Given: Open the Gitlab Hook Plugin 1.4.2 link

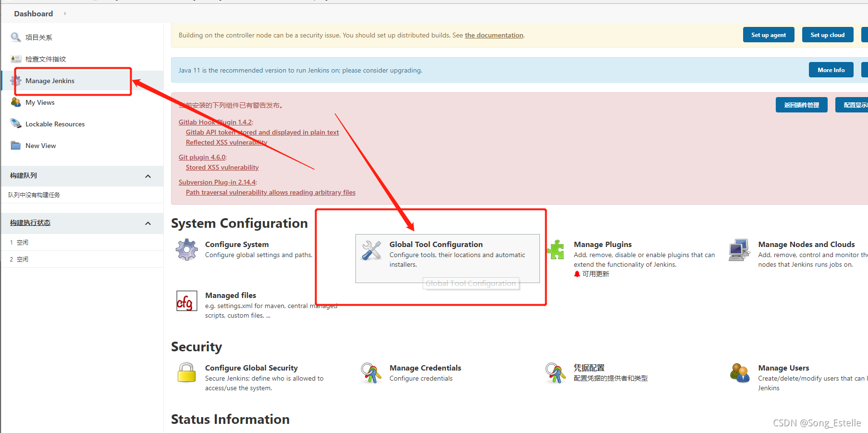Looking at the screenshot, I should pos(215,122).
